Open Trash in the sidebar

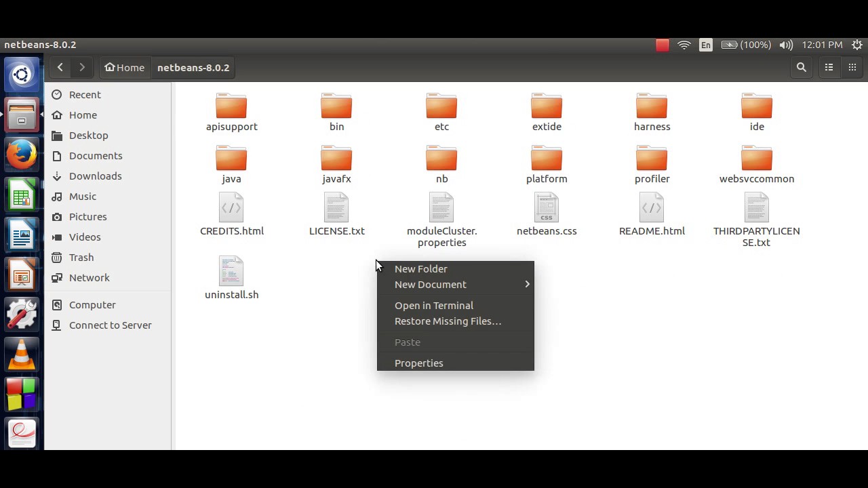[x=108, y=258]
